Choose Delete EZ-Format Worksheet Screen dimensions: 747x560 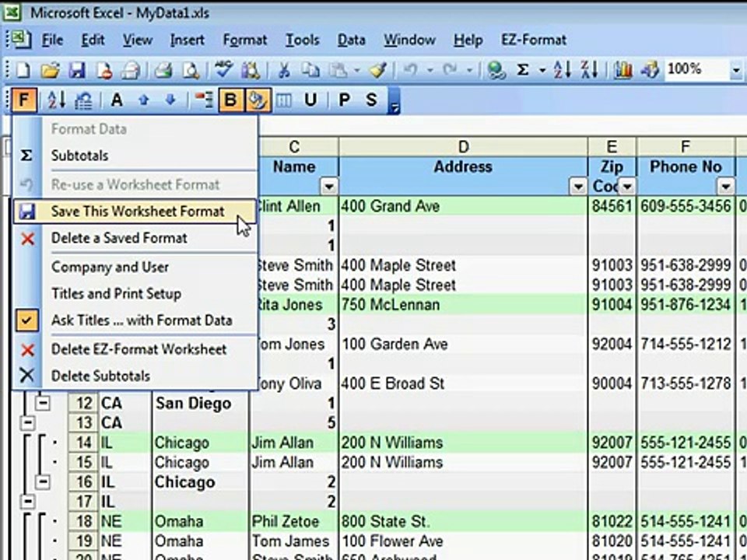[x=135, y=349]
